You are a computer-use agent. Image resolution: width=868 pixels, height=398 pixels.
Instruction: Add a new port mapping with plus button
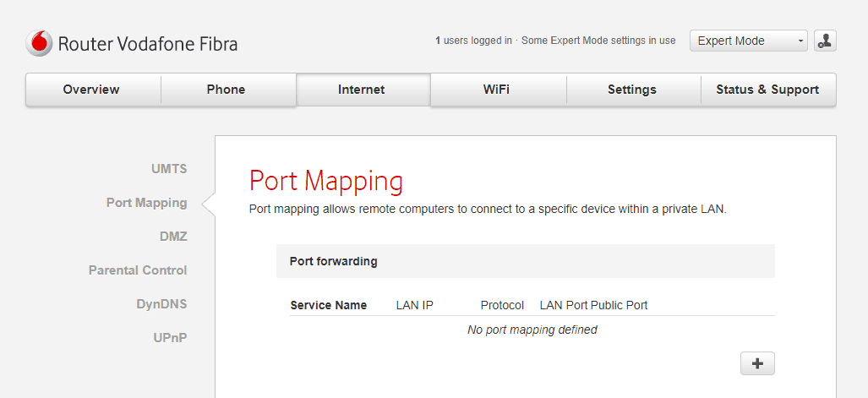(757, 363)
